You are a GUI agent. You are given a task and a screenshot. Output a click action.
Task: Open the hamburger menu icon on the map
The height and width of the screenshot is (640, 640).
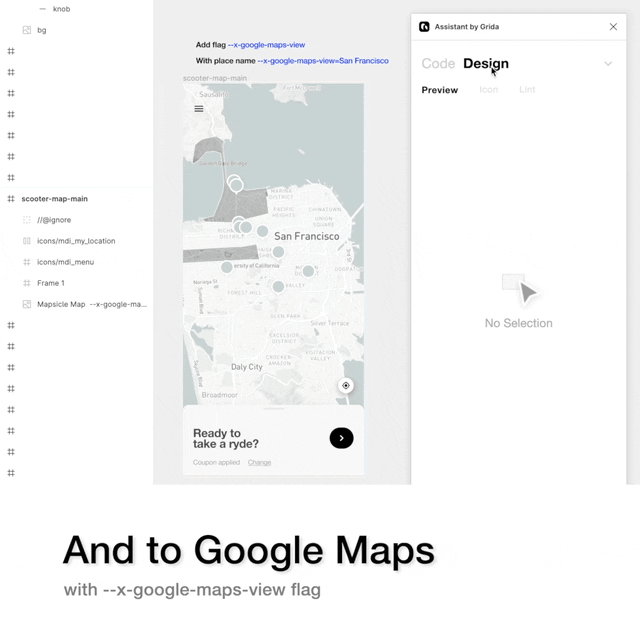pos(199,109)
